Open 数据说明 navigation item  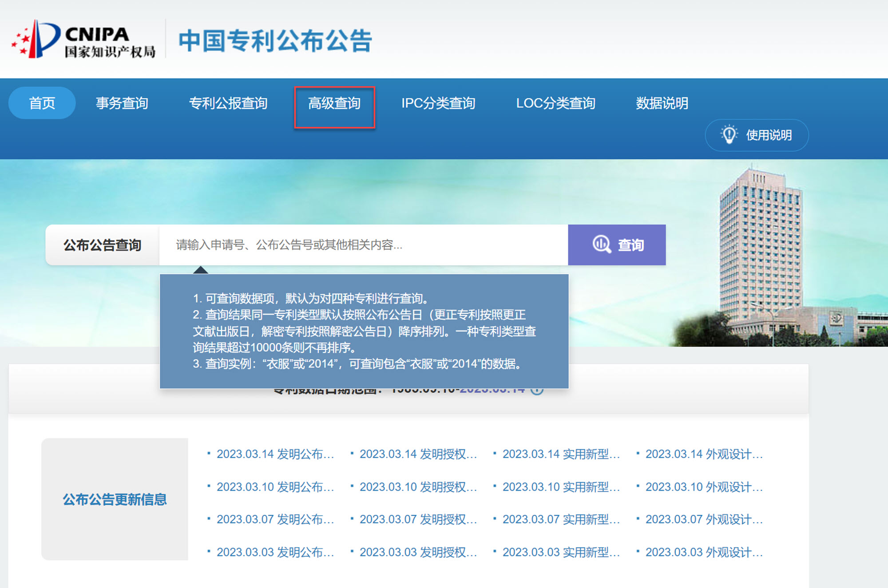[x=662, y=103]
